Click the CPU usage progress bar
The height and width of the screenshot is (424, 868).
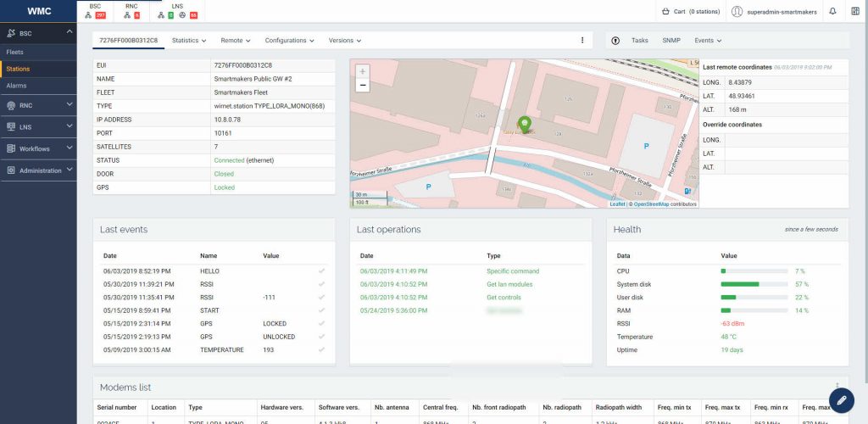(754, 271)
